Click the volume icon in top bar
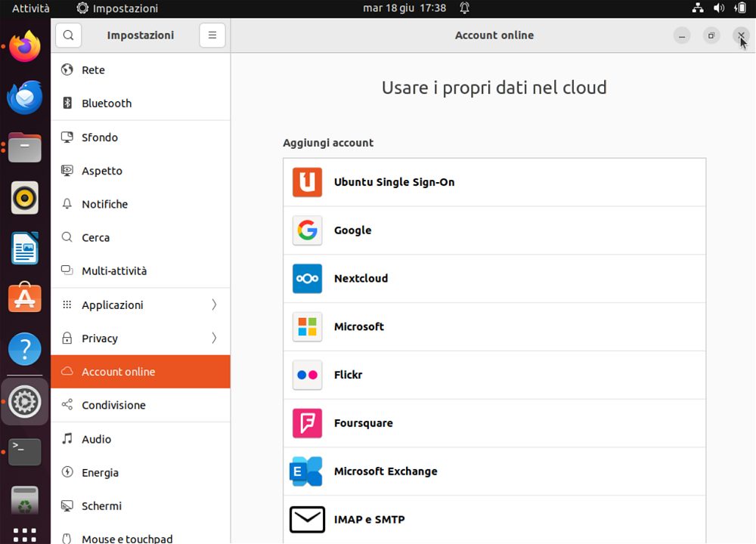Image resolution: width=756 pixels, height=544 pixels. (719, 8)
